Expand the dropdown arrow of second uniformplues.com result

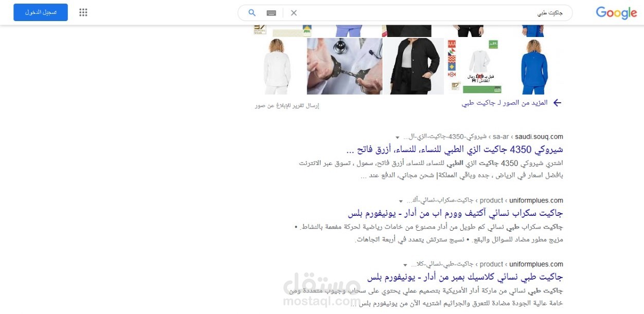[x=405, y=265]
